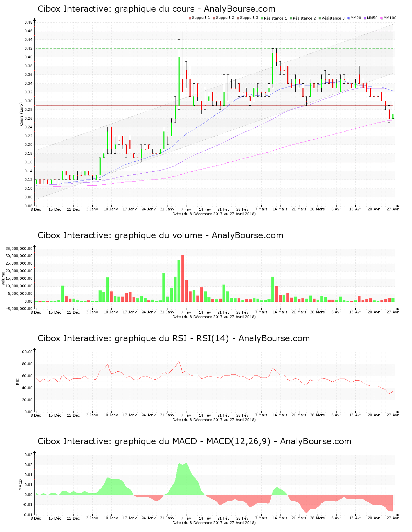Click the 0.06 value on price axis
The width and height of the screenshot is (412, 532).
pyautogui.click(x=28, y=206)
